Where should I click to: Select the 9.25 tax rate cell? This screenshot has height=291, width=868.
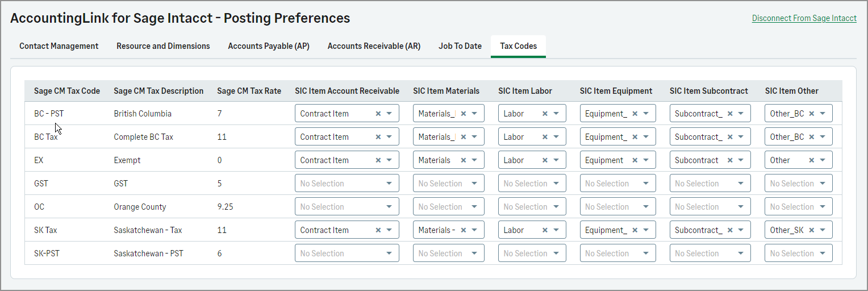pos(225,207)
